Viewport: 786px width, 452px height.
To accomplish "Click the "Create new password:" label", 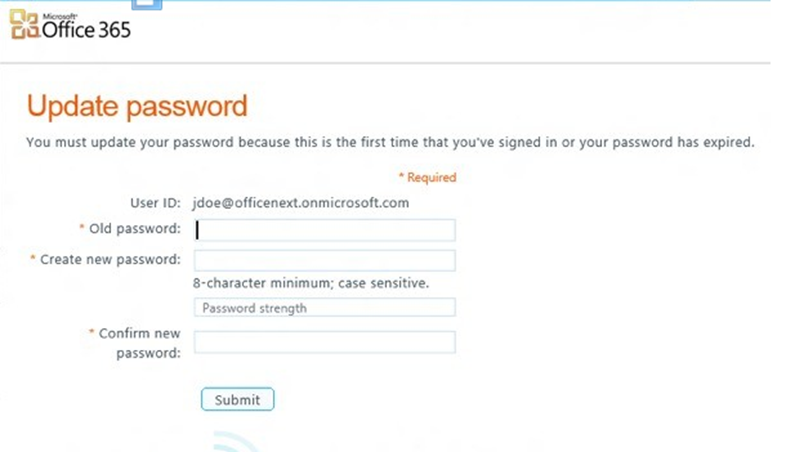I will (x=110, y=260).
